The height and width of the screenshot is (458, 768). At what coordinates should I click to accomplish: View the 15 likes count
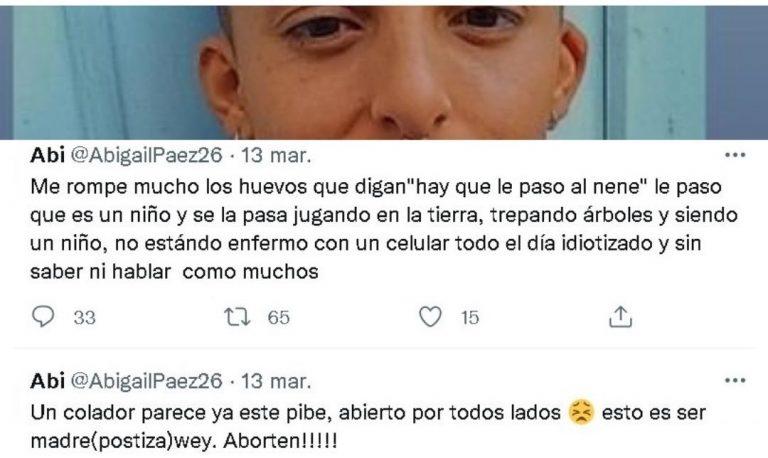pyautogui.click(x=470, y=318)
